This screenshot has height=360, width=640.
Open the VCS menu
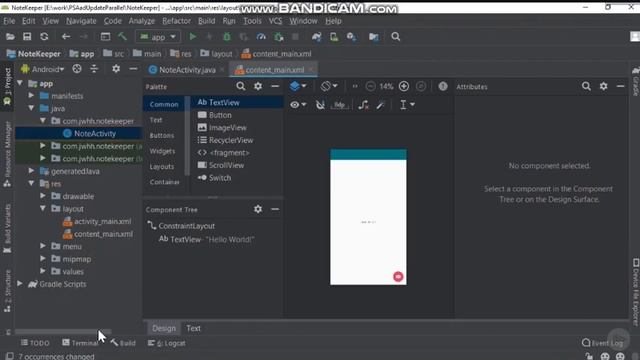276,21
